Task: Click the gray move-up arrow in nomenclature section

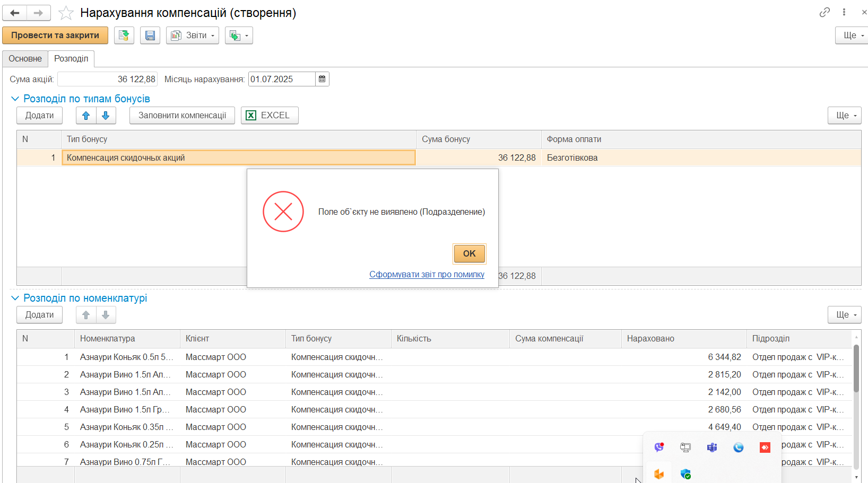Action: [x=86, y=315]
